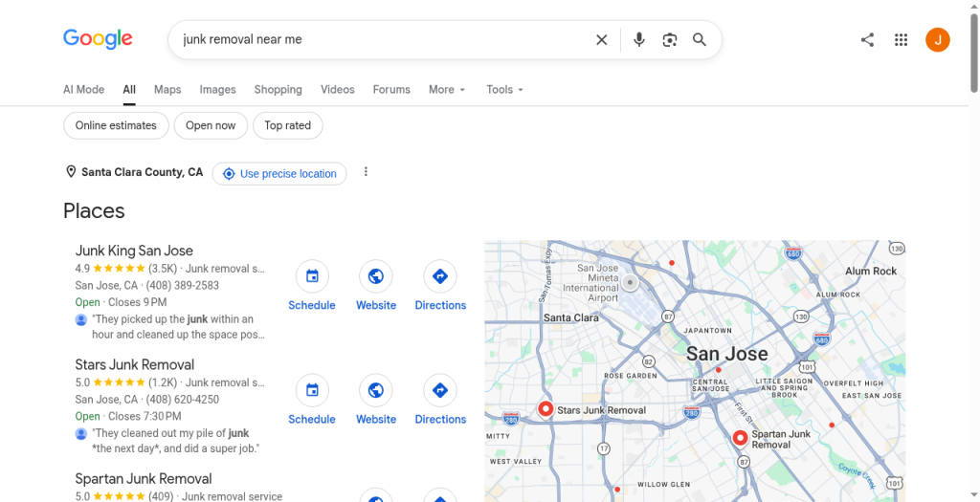This screenshot has width=980, height=502.
Task: Open the Google logo homepage link
Action: pos(98,39)
